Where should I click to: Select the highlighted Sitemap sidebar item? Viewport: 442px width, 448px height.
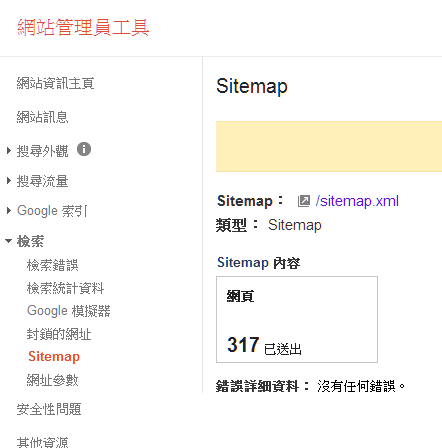point(54,356)
